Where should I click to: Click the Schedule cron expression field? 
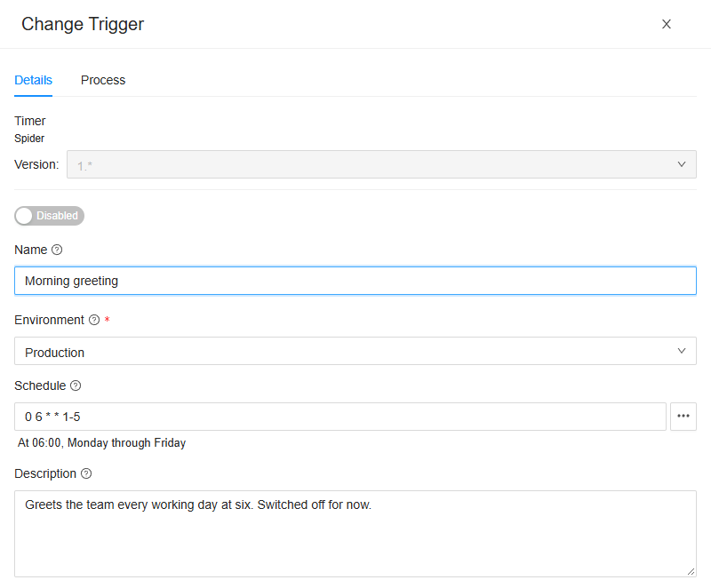pos(340,417)
